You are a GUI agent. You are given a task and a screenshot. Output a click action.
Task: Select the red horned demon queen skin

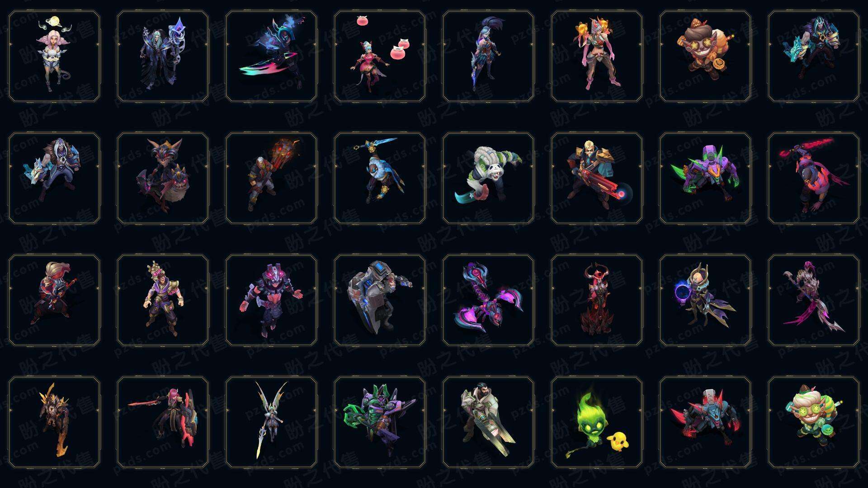[x=597, y=300]
